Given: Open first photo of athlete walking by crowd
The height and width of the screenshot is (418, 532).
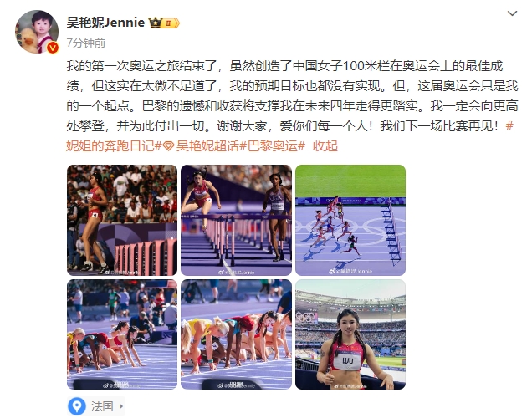Looking at the screenshot, I should 122,220.
